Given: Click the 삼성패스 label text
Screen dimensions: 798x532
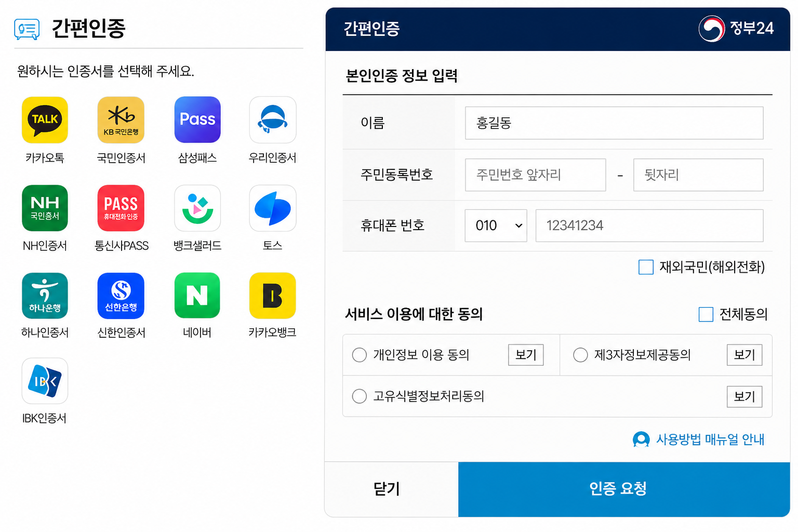Looking at the screenshot, I should pos(197,157).
